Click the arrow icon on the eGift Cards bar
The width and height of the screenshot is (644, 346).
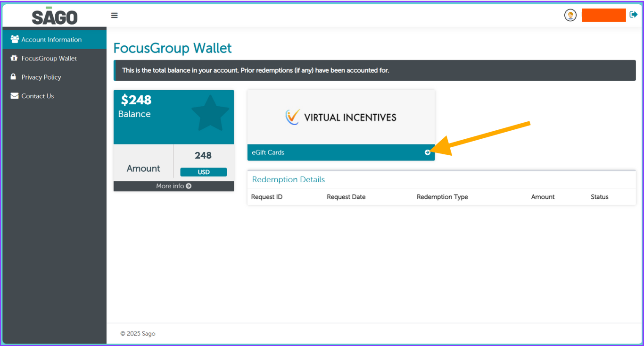[x=428, y=152]
